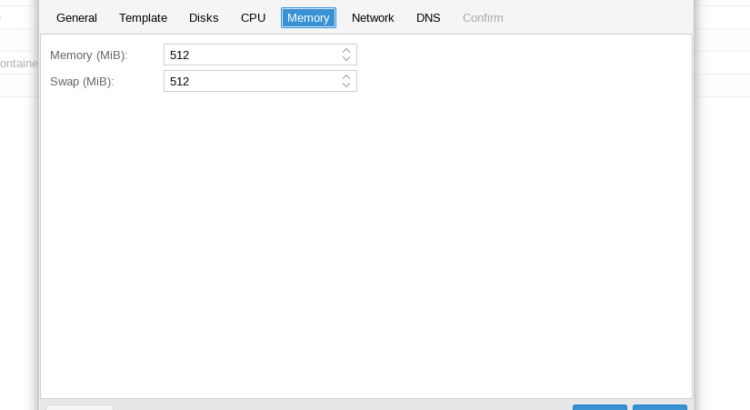Switch to the DNS tab
Image resolution: width=750 pixels, height=410 pixels.
(x=428, y=18)
